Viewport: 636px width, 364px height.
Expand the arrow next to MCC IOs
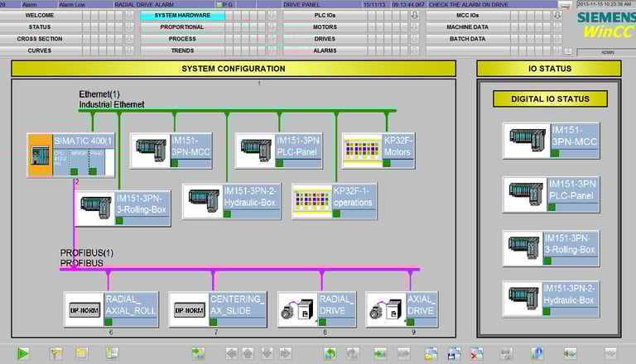(x=557, y=16)
